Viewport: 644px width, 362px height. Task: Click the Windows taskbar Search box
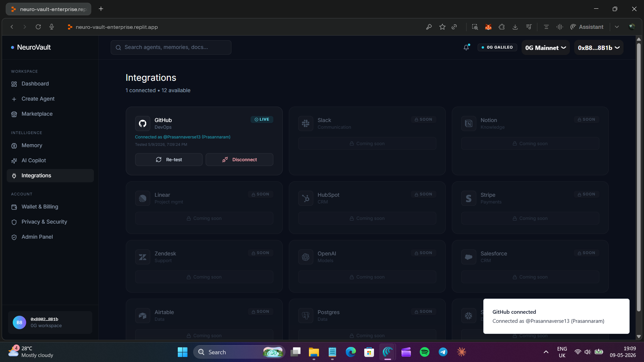click(x=239, y=352)
